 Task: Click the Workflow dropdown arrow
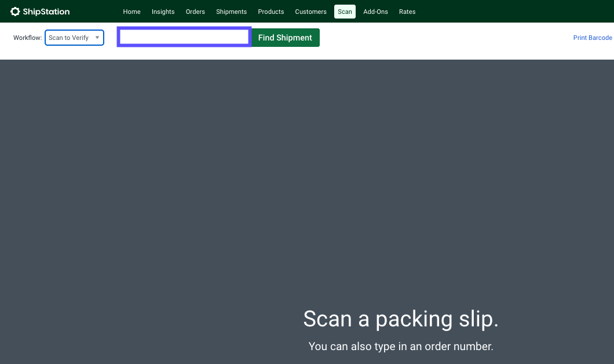tap(97, 38)
